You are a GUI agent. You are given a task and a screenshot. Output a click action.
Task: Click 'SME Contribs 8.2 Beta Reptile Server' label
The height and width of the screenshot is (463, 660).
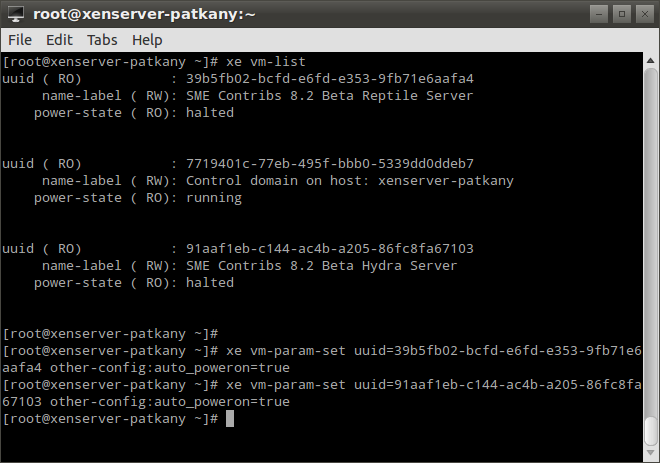click(330, 96)
